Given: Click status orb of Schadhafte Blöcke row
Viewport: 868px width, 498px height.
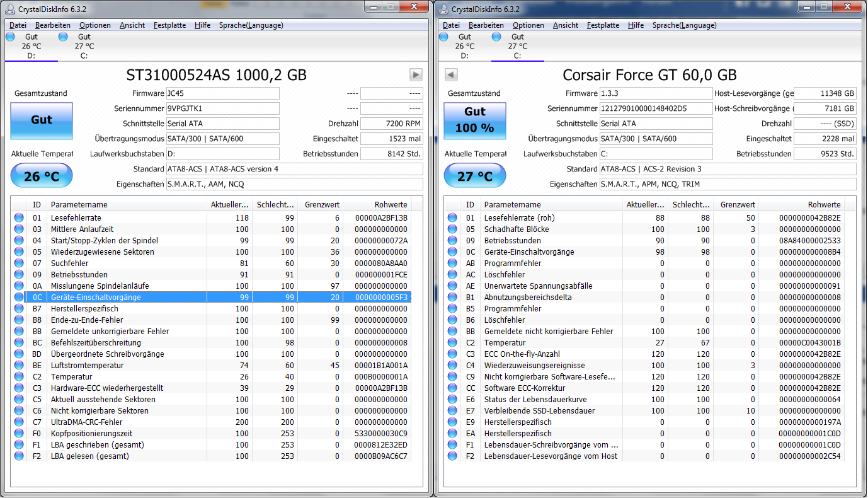Looking at the screenshot, I should (452, 229).
